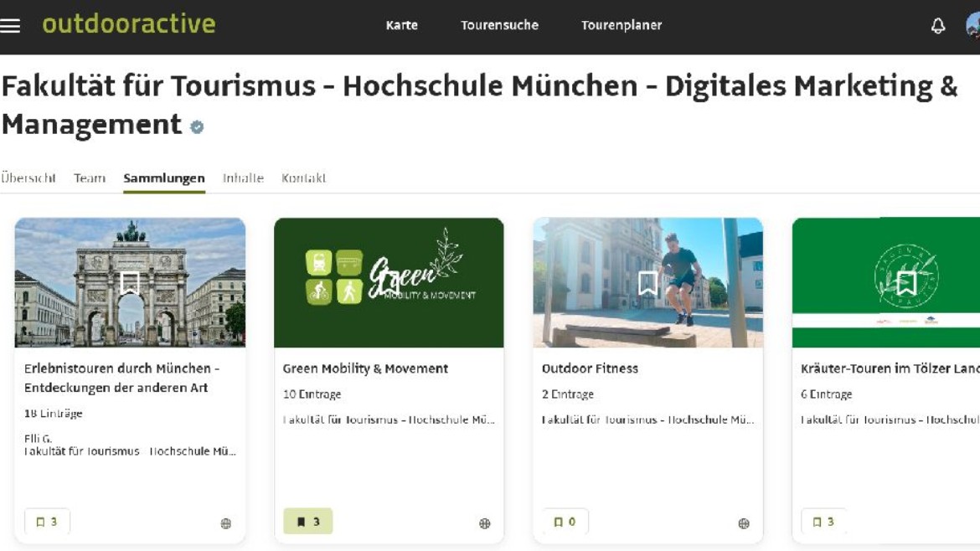Viewport: 980px width, 551px height.
Task: Click the verified badge beside Management
Action: [197, 126]
